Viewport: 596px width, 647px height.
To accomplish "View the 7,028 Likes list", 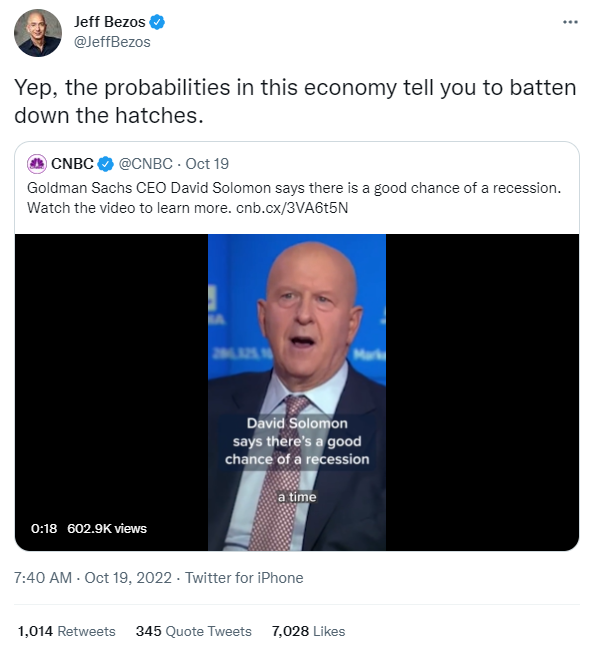I will tap(308, 631).
